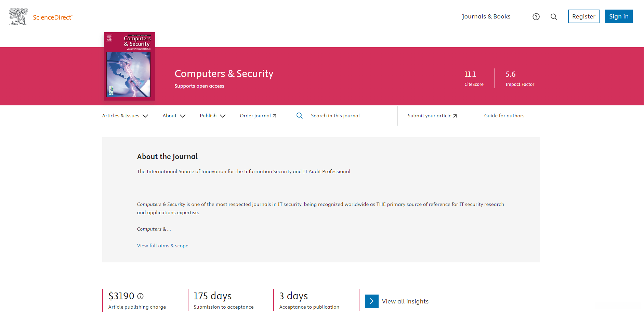
Task: Click the ScienceDirect wordmark link
Action: point(52,17)
